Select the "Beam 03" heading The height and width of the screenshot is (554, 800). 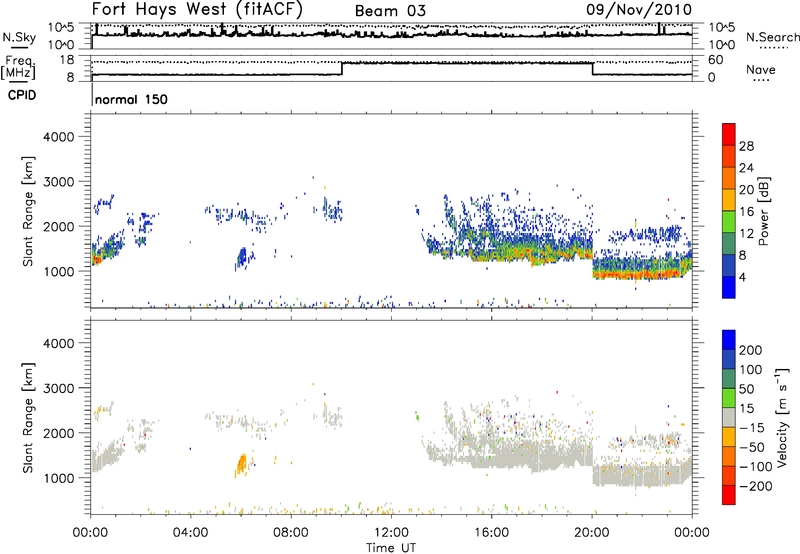pyautogui.click(x=390, y=11)
